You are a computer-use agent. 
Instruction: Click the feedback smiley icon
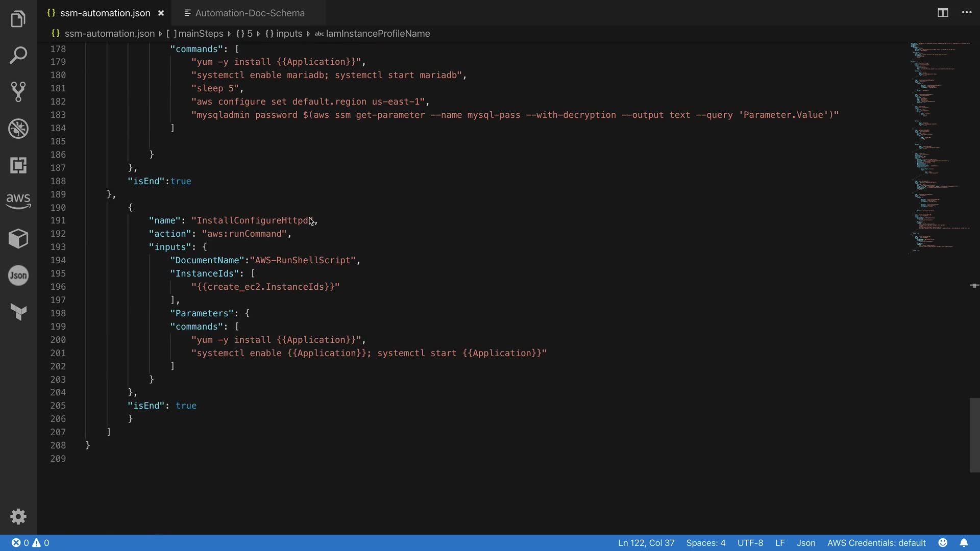pyautogui.click(x=943, y=543)
